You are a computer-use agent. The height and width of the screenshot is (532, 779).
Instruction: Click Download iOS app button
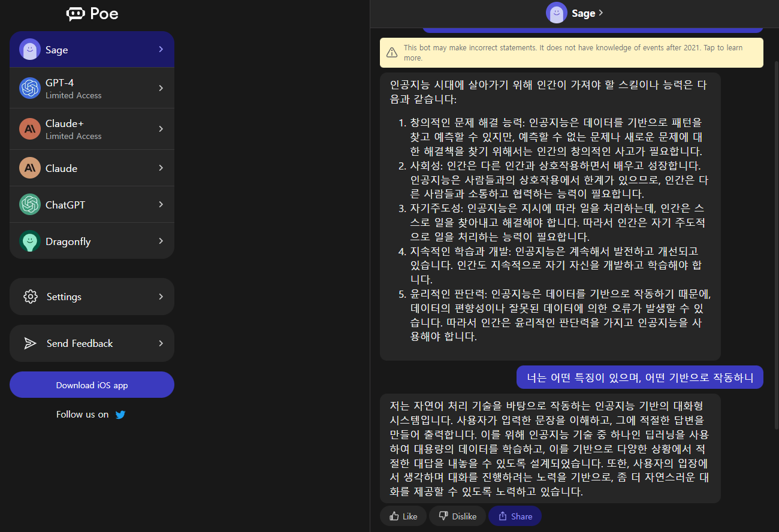click(x=92, y=385)
